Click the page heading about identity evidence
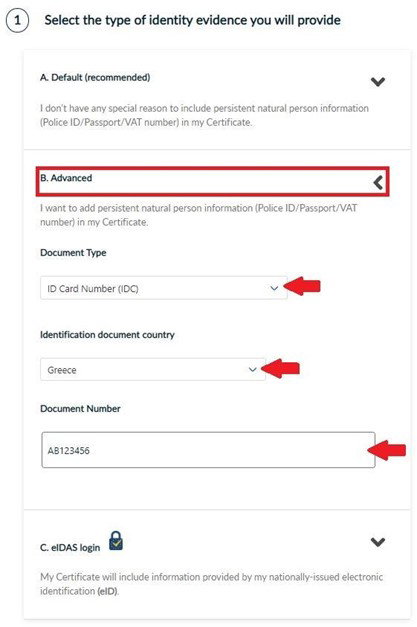Screen dimensions: 417x627 click(x=192, y=20)
